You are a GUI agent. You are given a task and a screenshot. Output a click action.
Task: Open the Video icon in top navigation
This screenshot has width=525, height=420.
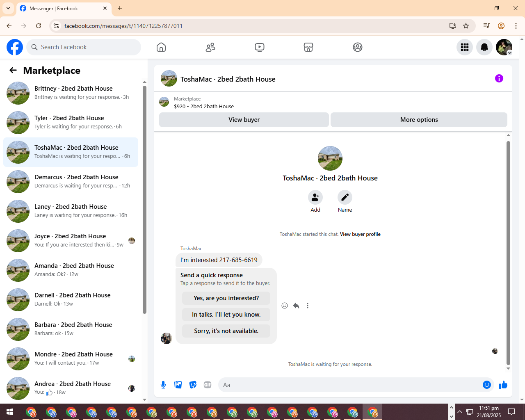(x=260, y=47)
